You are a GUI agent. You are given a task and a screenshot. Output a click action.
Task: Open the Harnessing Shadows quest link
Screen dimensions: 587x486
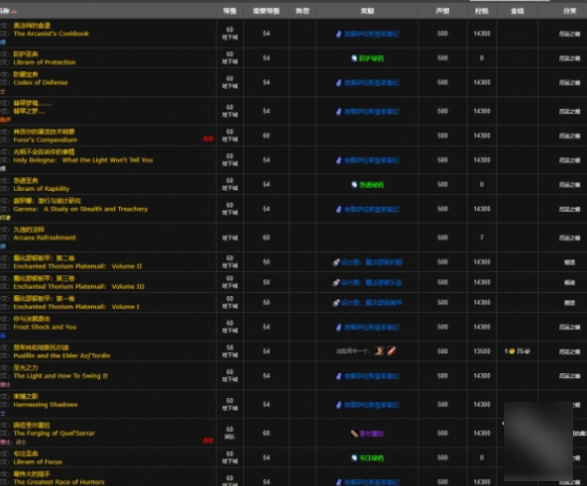coord(46,405)
